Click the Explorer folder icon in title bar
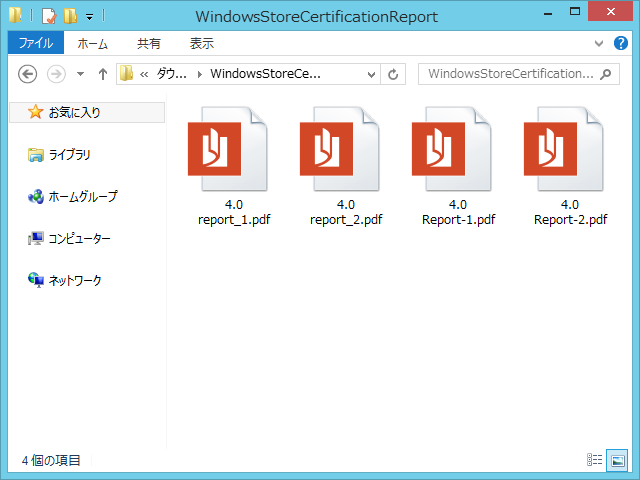The image size is (640, 480). point(16,16)
